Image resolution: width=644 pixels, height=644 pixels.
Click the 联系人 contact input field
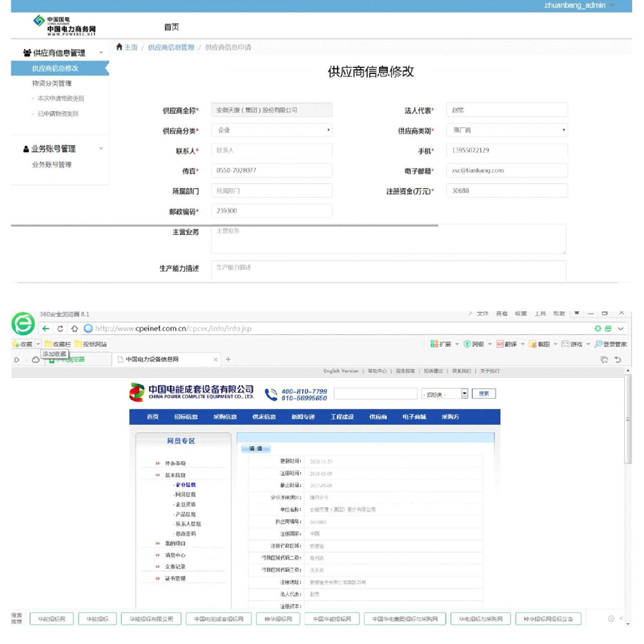click(x=272, y=151)
